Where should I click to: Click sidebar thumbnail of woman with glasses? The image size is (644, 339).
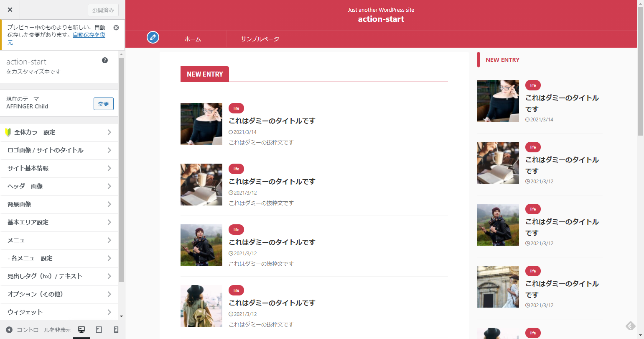(x=498, y=101)
